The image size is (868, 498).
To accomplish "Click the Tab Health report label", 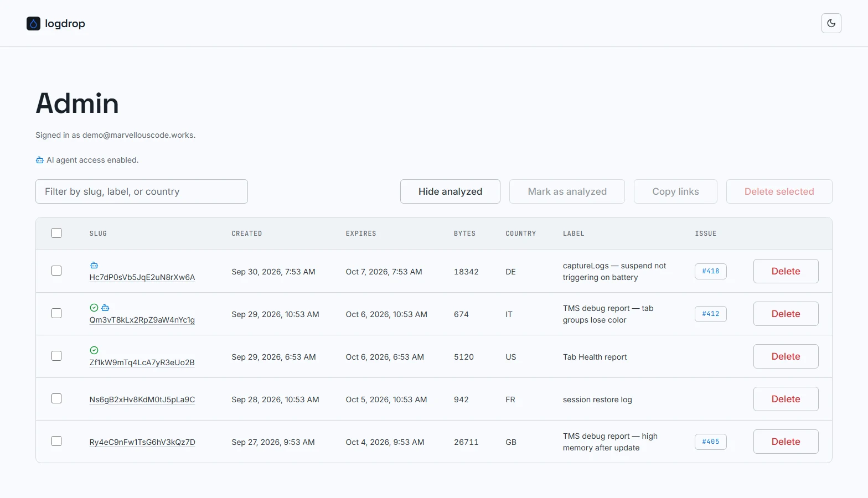I will click(595, 357).
